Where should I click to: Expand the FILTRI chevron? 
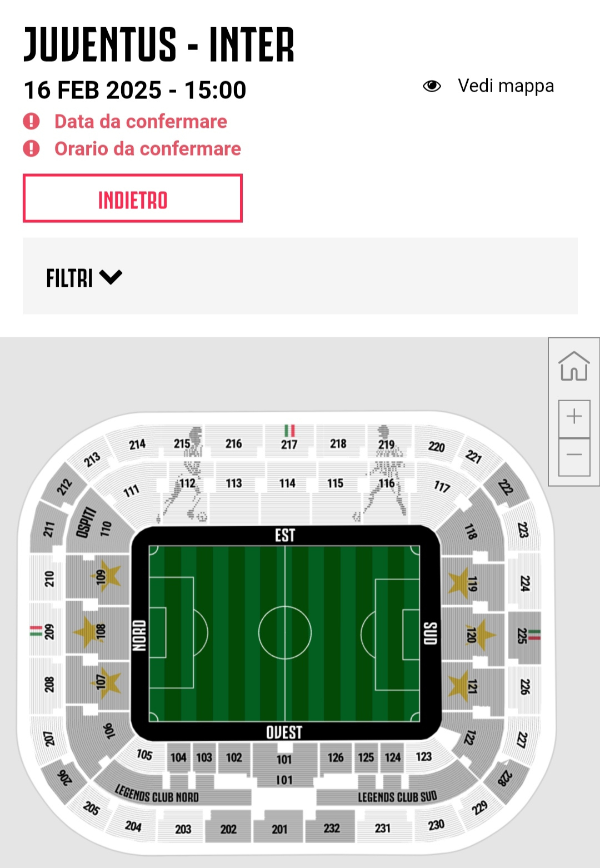111,277
